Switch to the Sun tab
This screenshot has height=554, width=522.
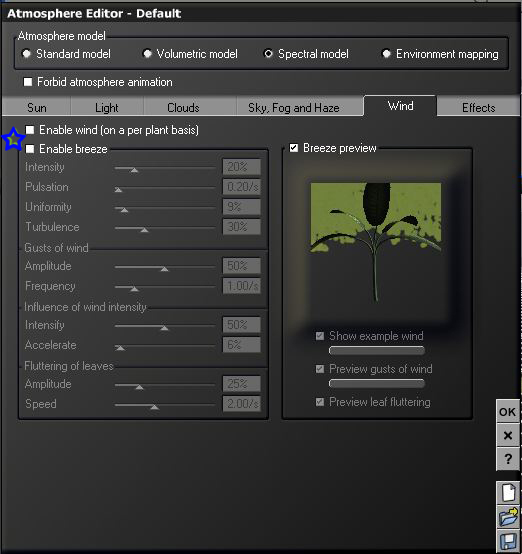coord(36,107)
